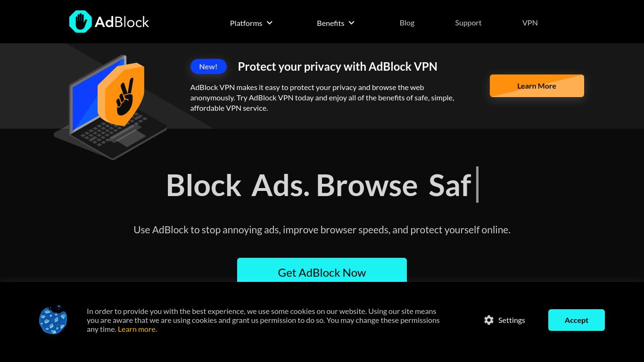Click the AdBlock wordmark text
Image resolution: width=644 pixels, height=362 pixels.
coord(122,22)
